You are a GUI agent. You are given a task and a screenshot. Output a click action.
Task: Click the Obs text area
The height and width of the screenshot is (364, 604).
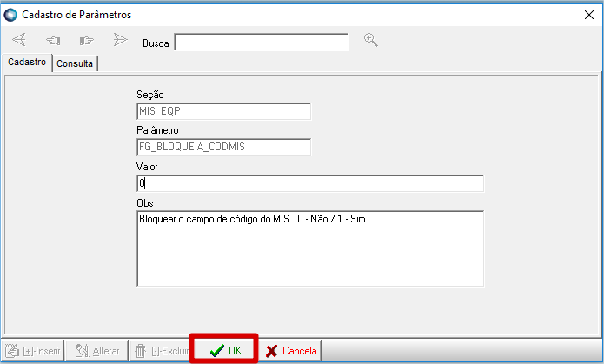click(310, 248)
